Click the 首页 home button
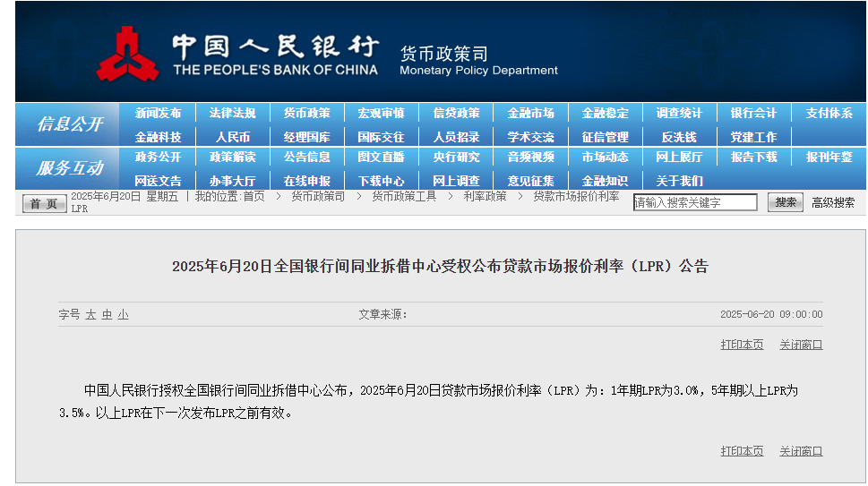The height and width of the screenshot is (486, 868). 44,203
